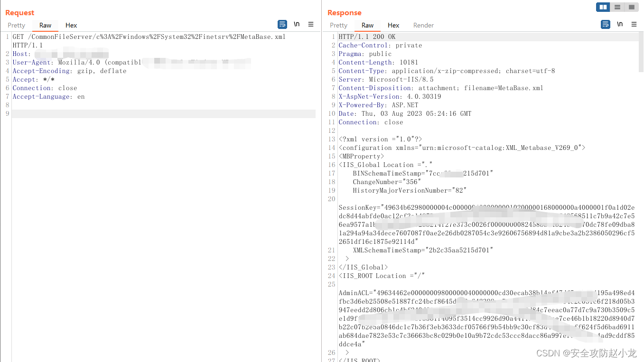The height and width of the screenshot is (362, 644).
Task: Switch Response view to Hex tab
Action: pyautogui.click(x=393, y=25)
